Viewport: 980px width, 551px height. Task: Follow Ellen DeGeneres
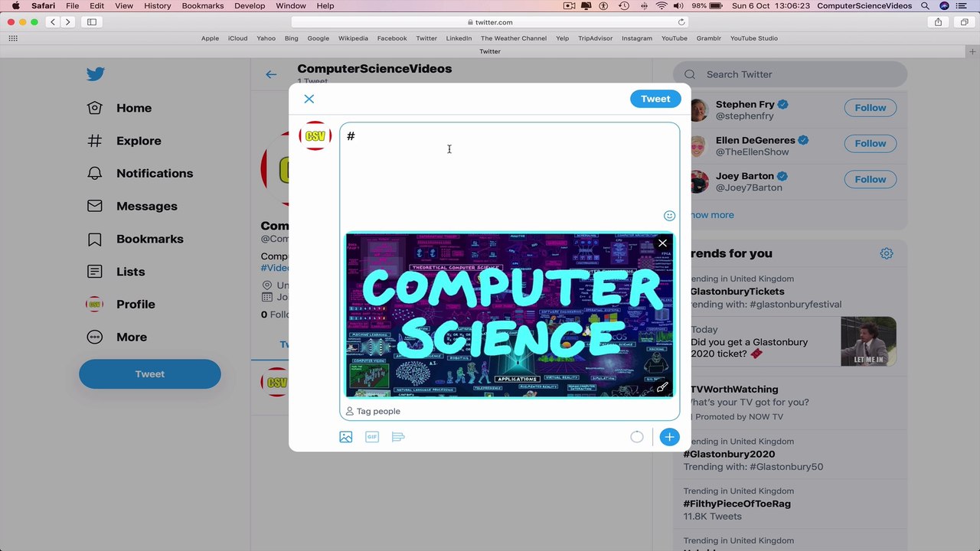click(871, 143)
